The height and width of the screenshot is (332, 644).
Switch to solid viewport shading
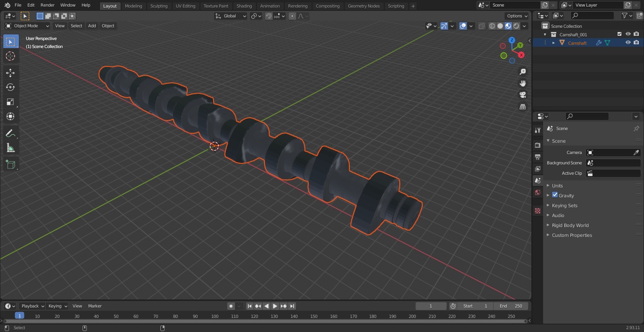500,26
